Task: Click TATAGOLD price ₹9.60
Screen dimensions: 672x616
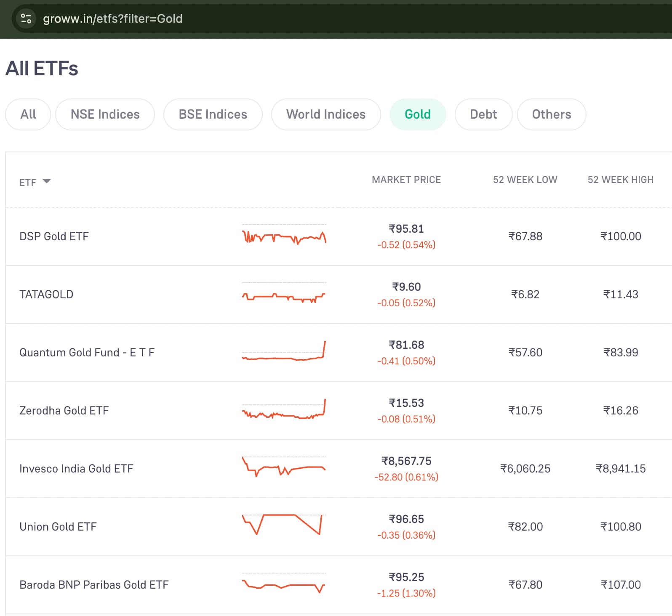Action: [x=406, y=287]
